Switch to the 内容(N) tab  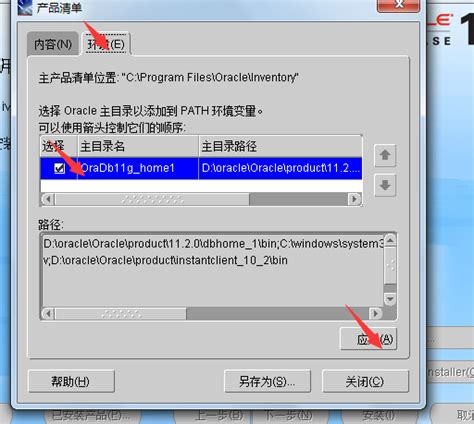(x=53, y=44)
